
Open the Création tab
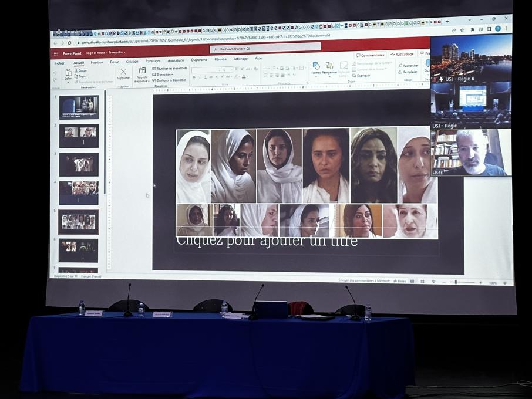click(132, 62)
